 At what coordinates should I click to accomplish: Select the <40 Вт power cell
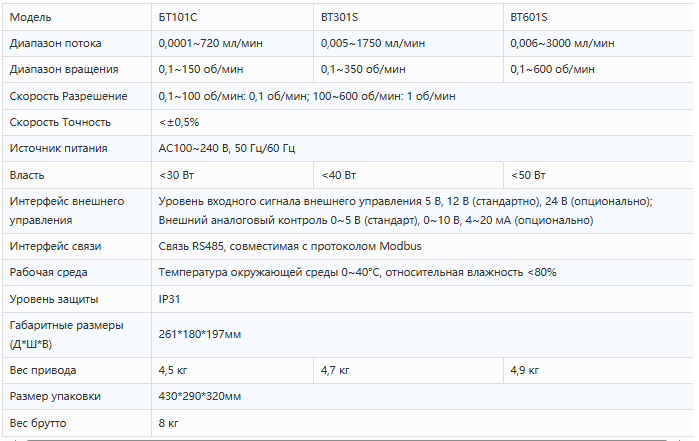coord(408,175)
